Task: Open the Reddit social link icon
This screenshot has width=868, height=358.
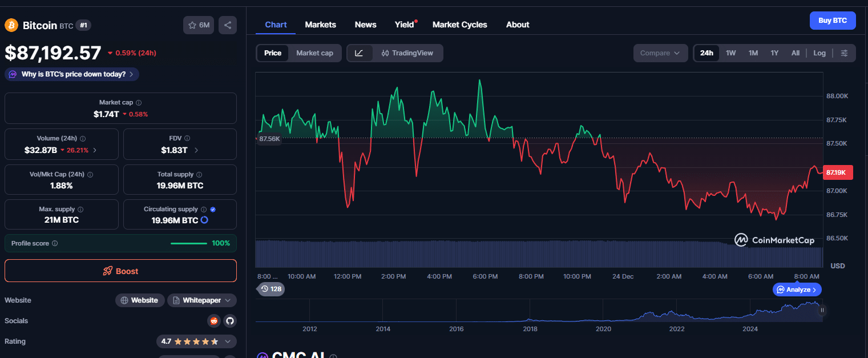Action: coord(214,321)
